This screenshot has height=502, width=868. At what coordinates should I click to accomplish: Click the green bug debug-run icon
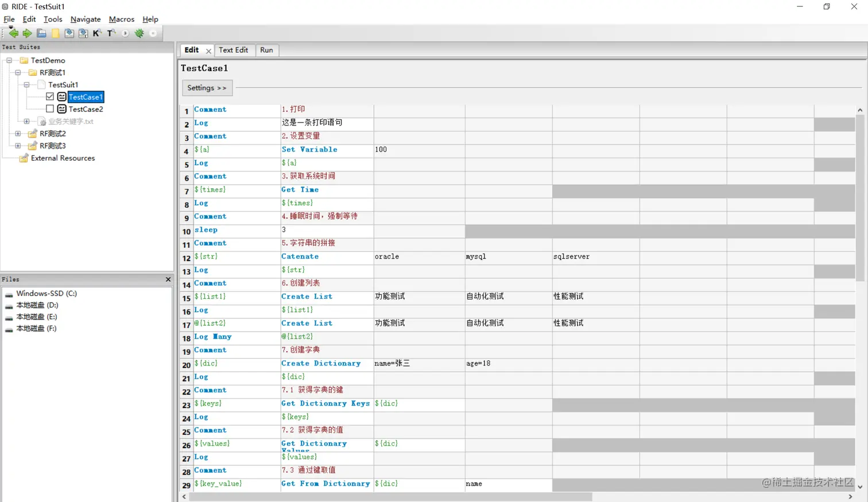(x=139, y=33)
